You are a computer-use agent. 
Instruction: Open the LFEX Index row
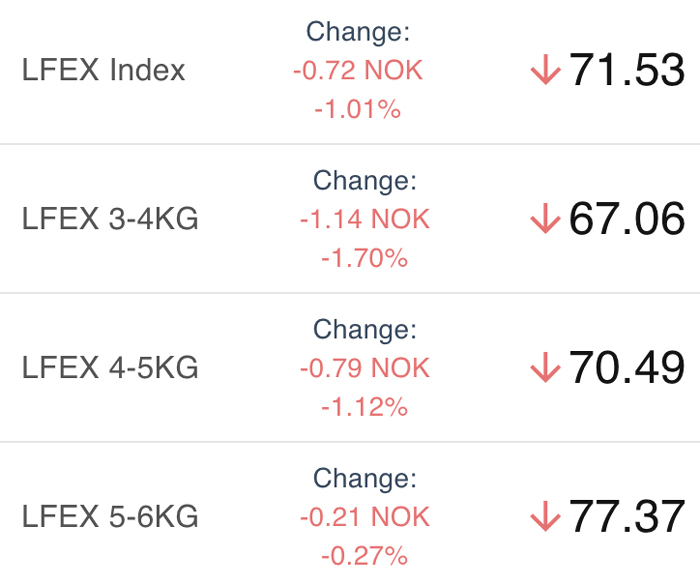(350, 71)
